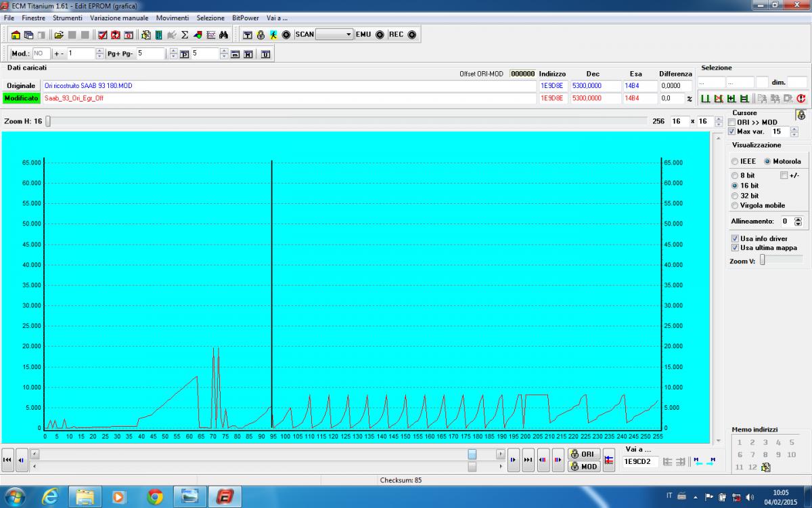Click the Zoom H slider handle
Image resolution: width=812 pixels, height=508 pixels.
48,121
